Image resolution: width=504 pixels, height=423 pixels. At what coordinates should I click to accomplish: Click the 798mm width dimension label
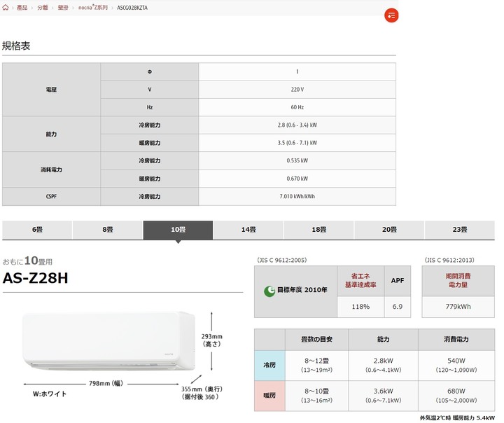pyautogui.click(x=106, y=384)
